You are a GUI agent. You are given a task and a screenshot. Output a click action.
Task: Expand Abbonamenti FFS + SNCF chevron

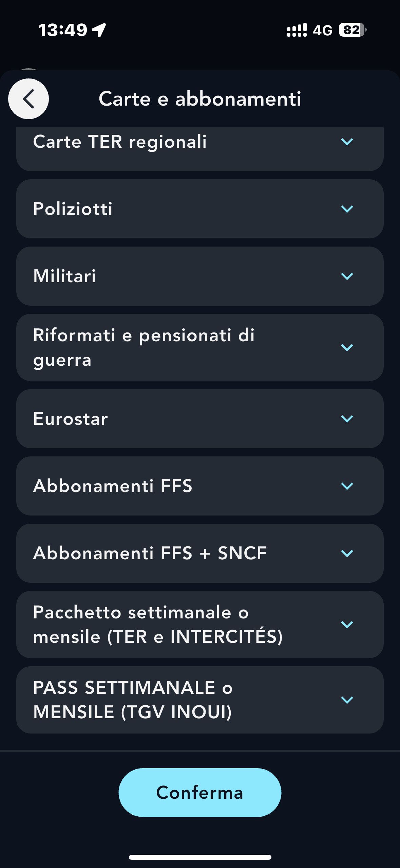coord(347,553)
